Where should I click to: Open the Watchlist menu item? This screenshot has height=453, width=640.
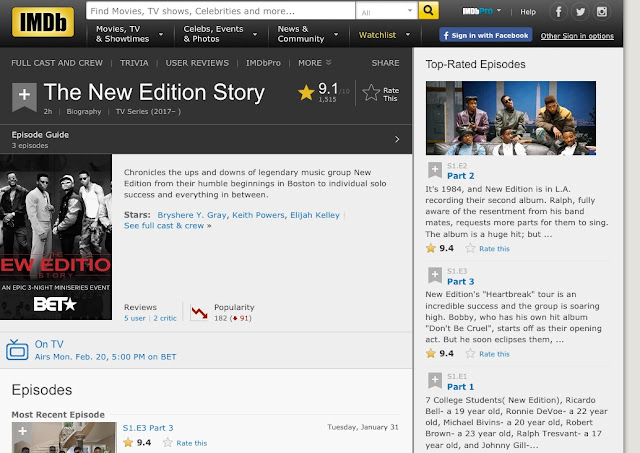381,34
